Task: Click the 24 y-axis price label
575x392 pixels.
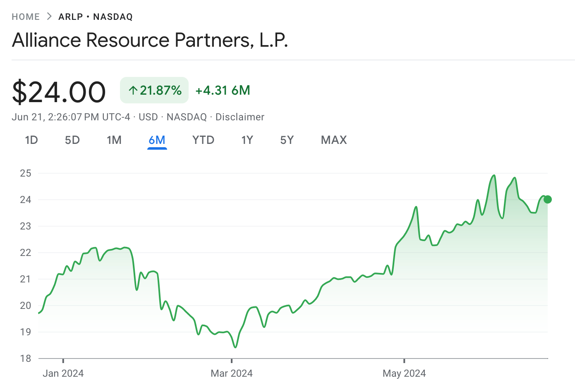Action: coord(26,200)
